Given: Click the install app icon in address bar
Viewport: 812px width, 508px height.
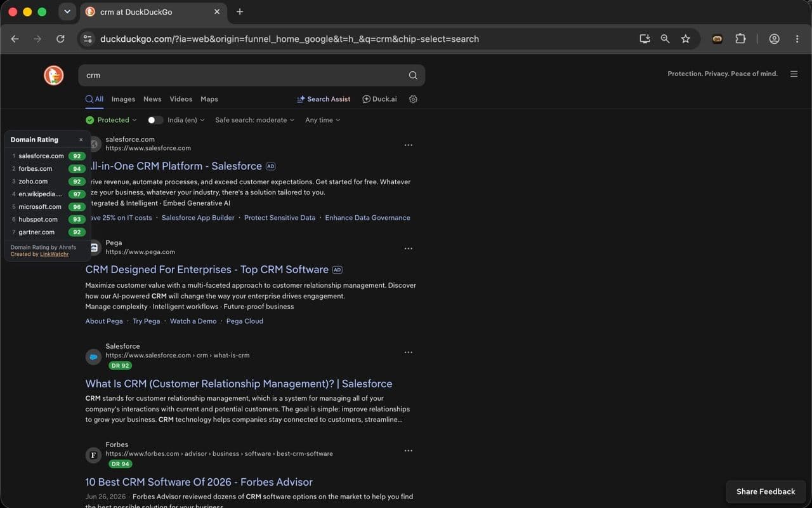Looking at the screenshot, I should click(x=645, y=39).
